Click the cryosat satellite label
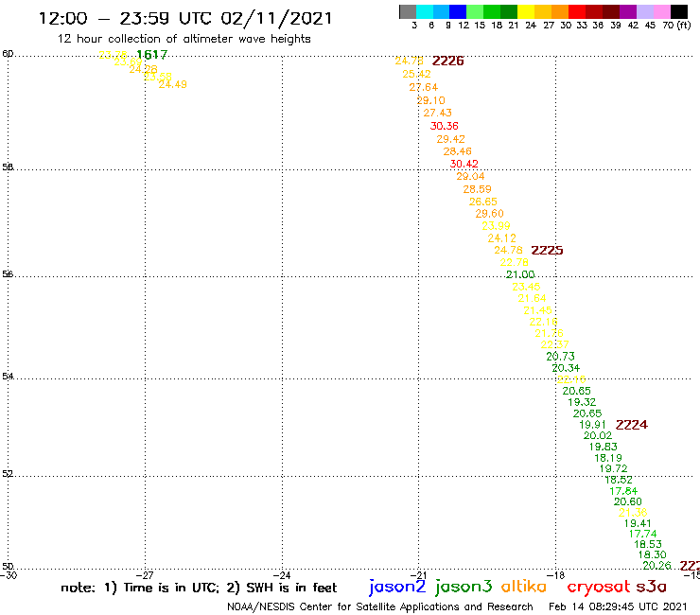Screen dimensions: 700x615 (599, 588)
